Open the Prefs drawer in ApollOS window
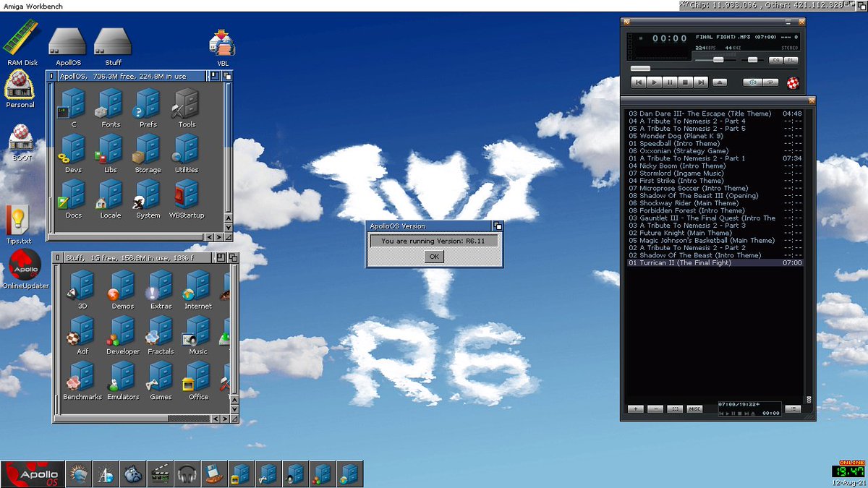The height and width of the screenshot is (488, 868). tap(148, 108)
